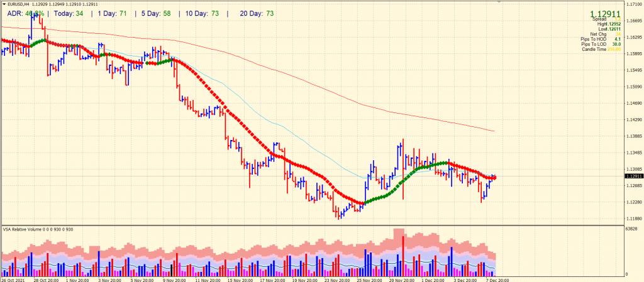The image size is (644, 282).
Task: Click the 1.11880 price axis label
Action: 633,219
